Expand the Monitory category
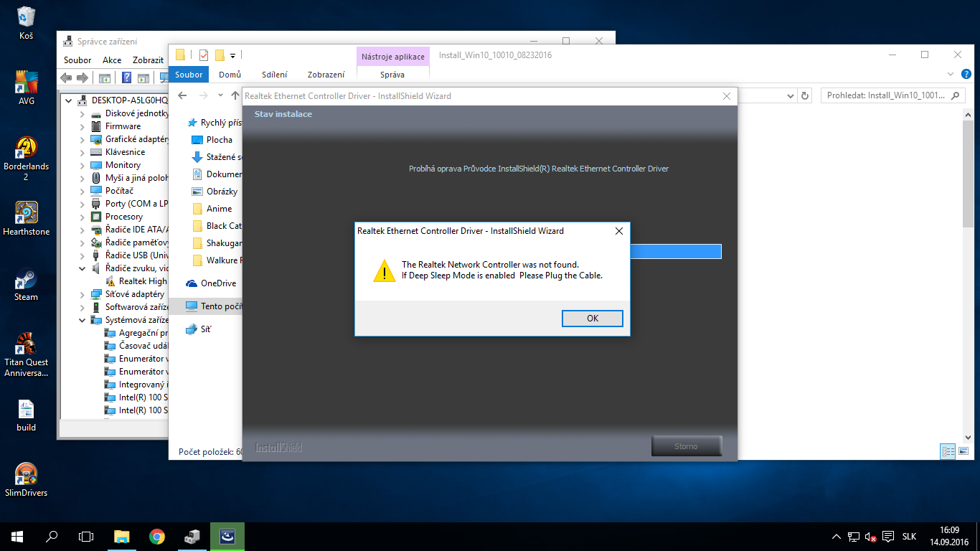 click(82, 164)
